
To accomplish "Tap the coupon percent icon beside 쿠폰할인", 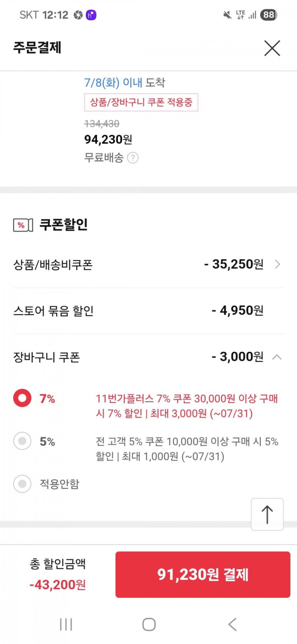I will click(x=23, y=225).
